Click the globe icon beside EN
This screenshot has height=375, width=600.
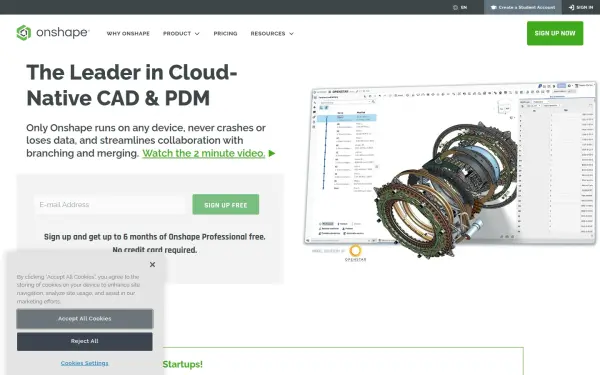click(x=455, y=7)
